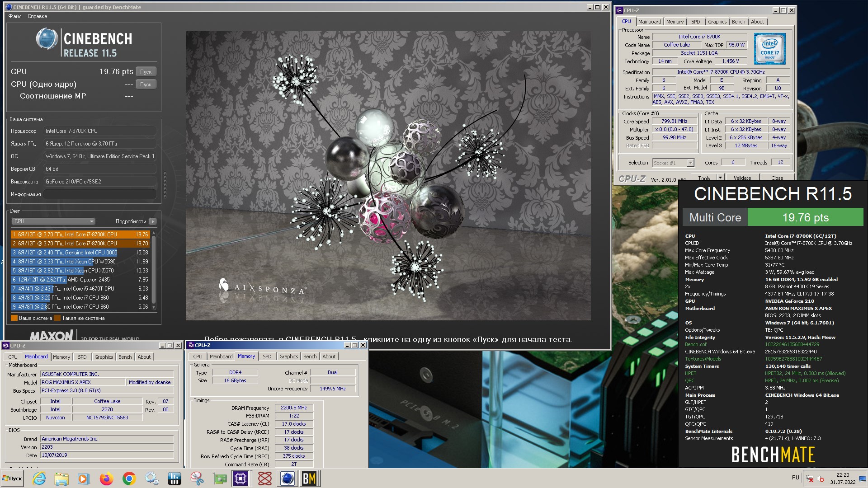868x488 pixels.
Task: Click the Информация input field
Action: pos(100,194)
